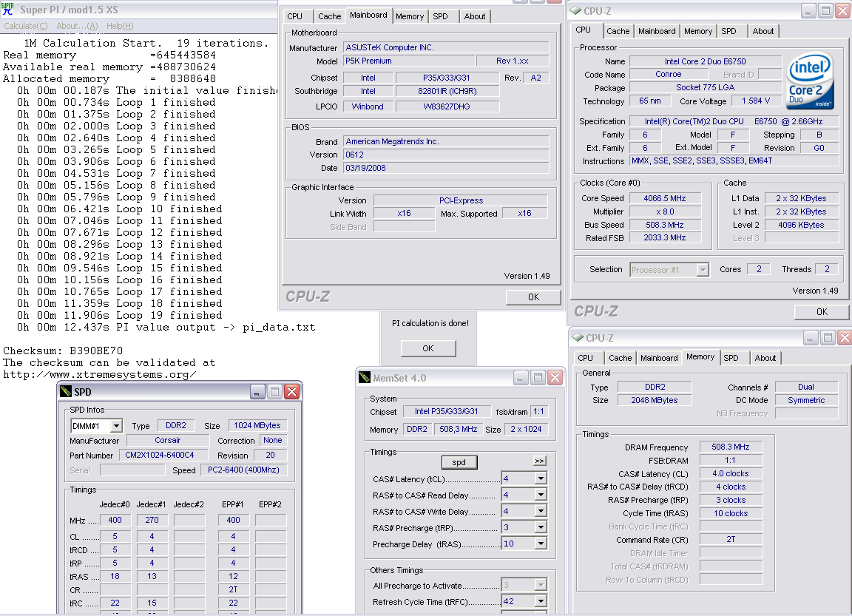
Task: Click the Command Rate value 2T
Action: [x=730, y=539]
